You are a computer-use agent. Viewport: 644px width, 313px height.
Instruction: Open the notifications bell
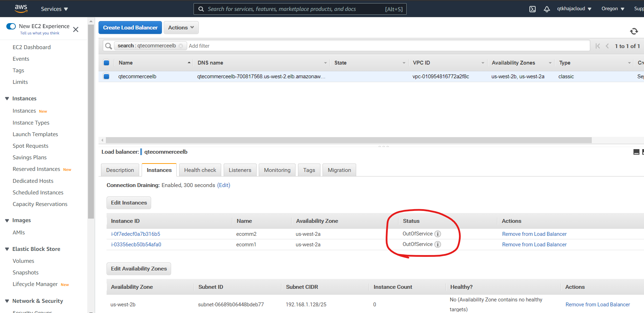(547, 9)
